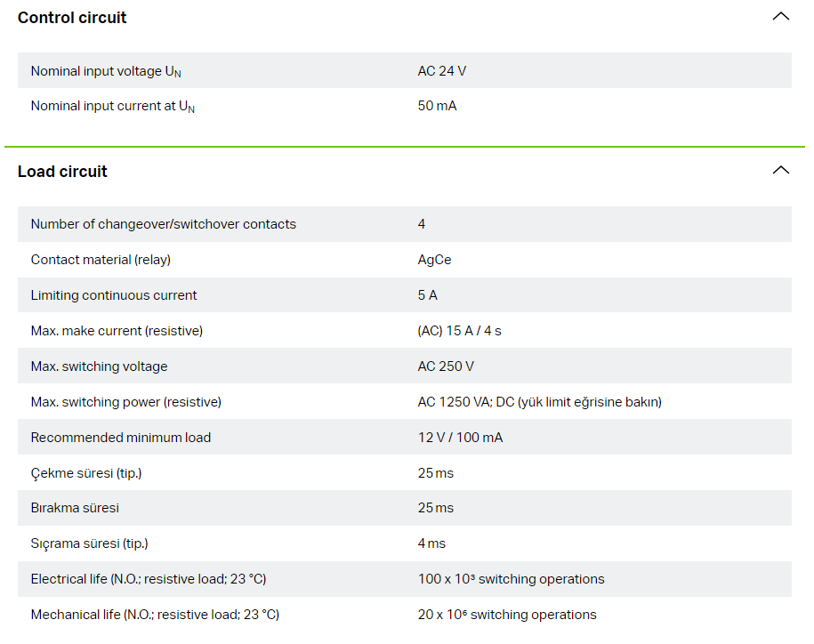Click the Electrical life switching operations value
This screenshot has height=644, width=814.
click(512, 579)
